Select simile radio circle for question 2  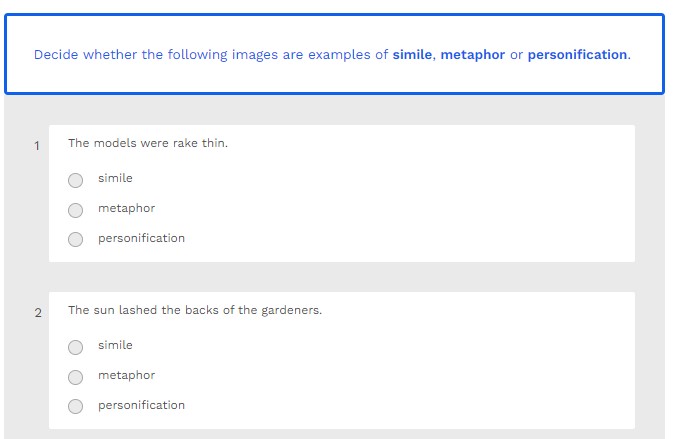76,347
